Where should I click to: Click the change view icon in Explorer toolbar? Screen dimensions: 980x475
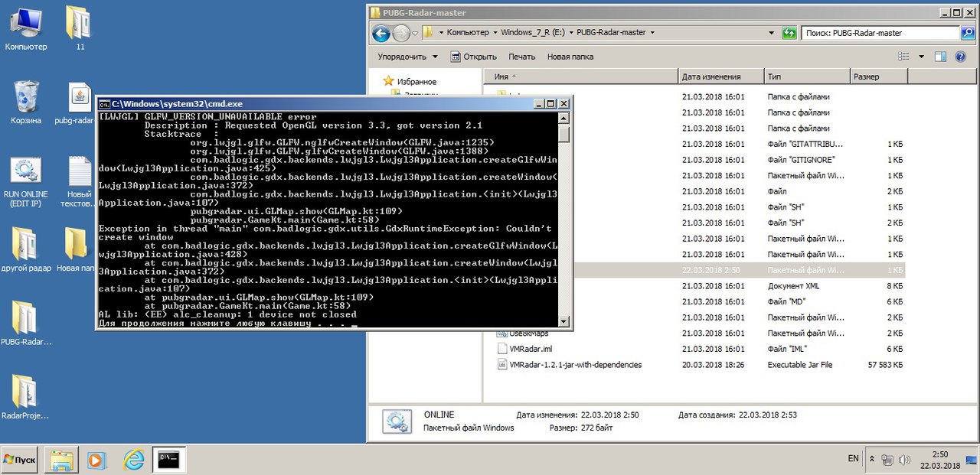pyautogui.click(x=904, y=57)
